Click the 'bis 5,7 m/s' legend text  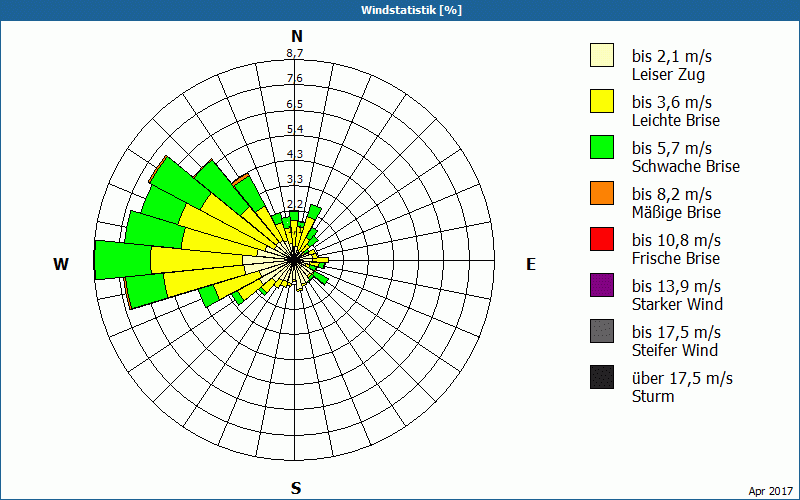tap(671, 148)
